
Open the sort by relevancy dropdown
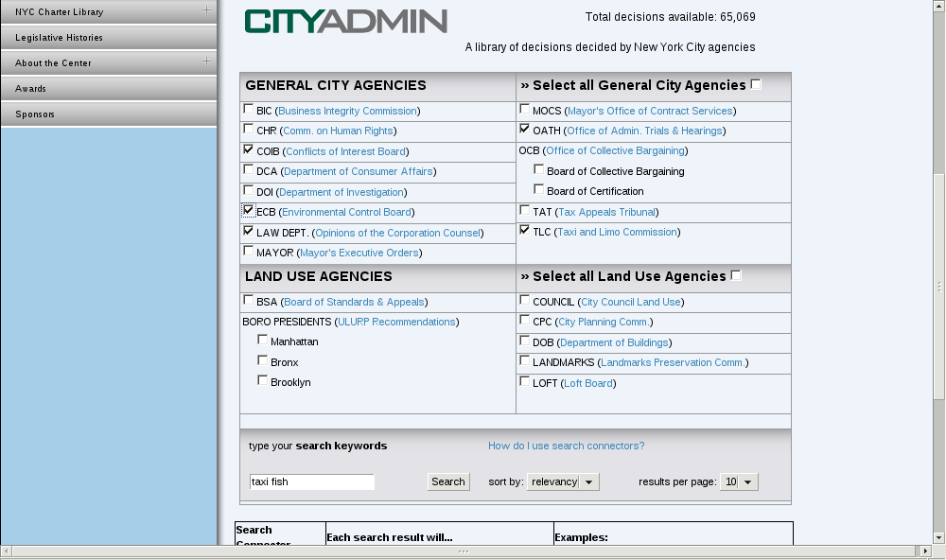[563, 481]
